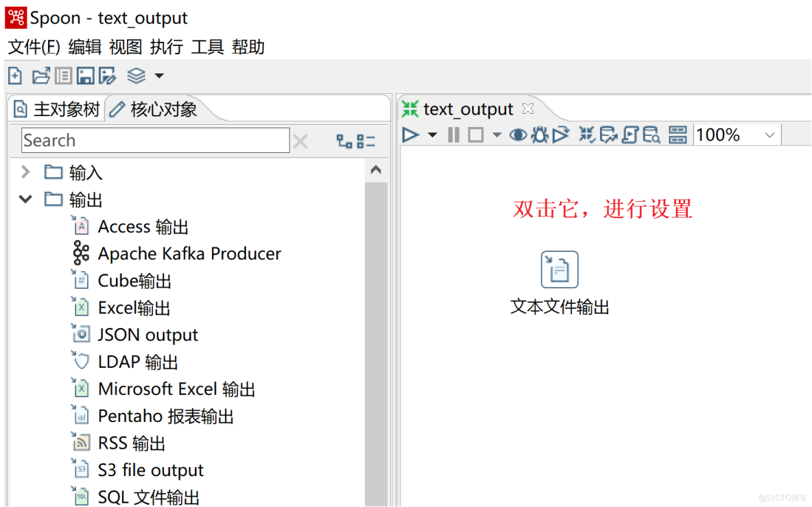Click the steps tree scrollbar up arrow

[376, 170]
